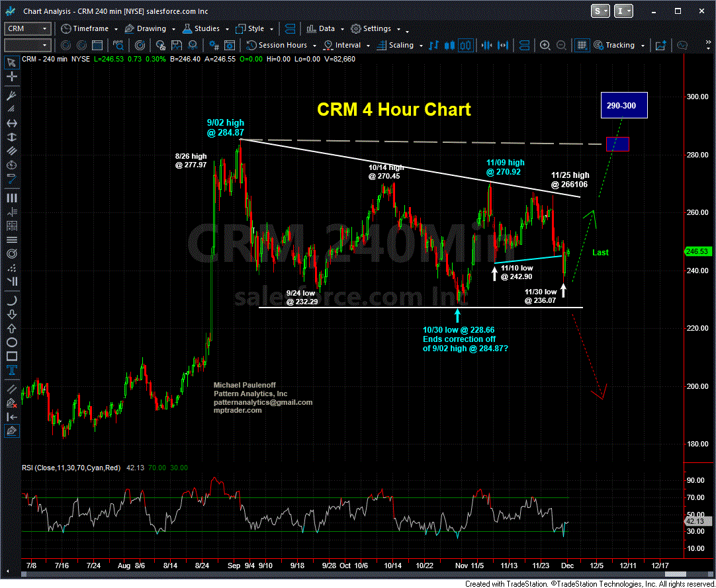Select the up arrow drawing tool

[x=13, y=328]
